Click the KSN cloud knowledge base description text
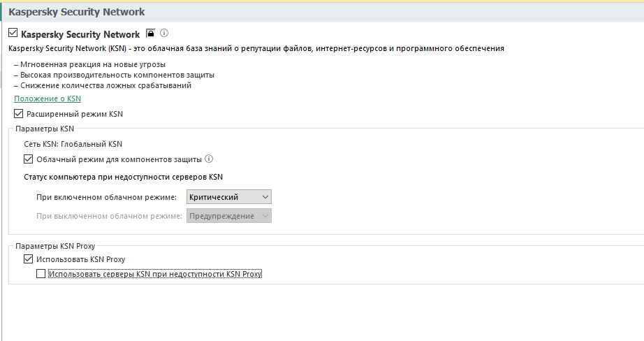The image size is (644, 341). pyautogui.click(x=256, y=48)
